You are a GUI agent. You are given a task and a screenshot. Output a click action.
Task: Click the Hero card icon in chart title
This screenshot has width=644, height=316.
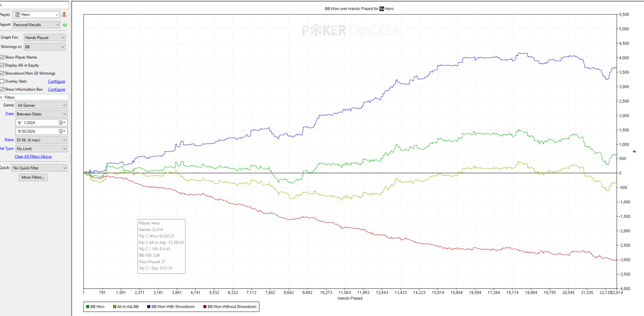pos(381,8)
